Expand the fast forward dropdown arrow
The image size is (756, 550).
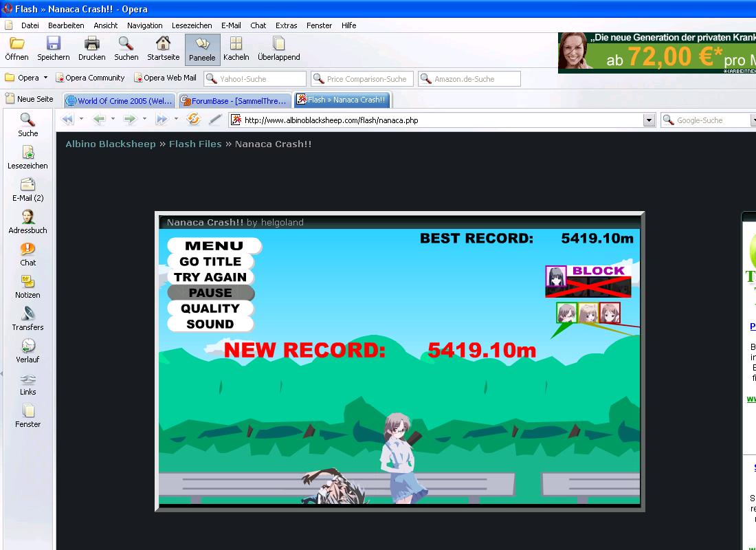point(176,119)
